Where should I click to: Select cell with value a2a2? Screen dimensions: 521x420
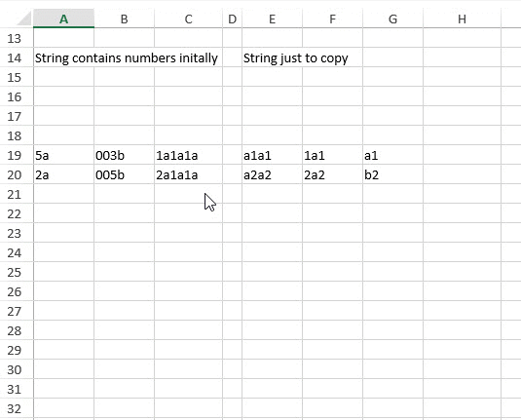point(272,174)
